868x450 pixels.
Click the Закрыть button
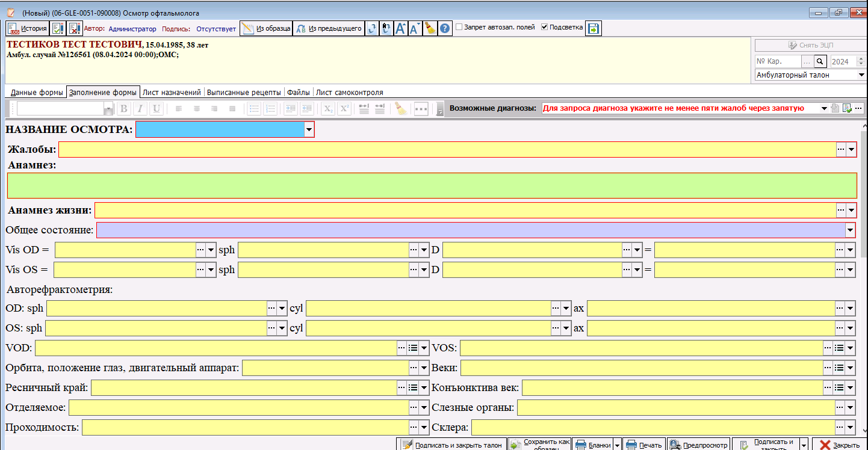coord(840,445)
